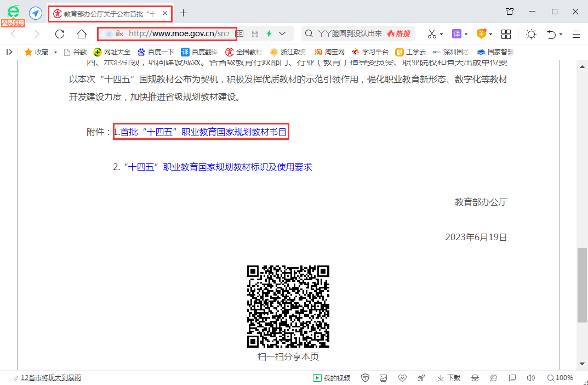The width and height of the screenshot is (588, 385).
Task: Open the 全国教材 bookmark
Action: tap(243, 52)
